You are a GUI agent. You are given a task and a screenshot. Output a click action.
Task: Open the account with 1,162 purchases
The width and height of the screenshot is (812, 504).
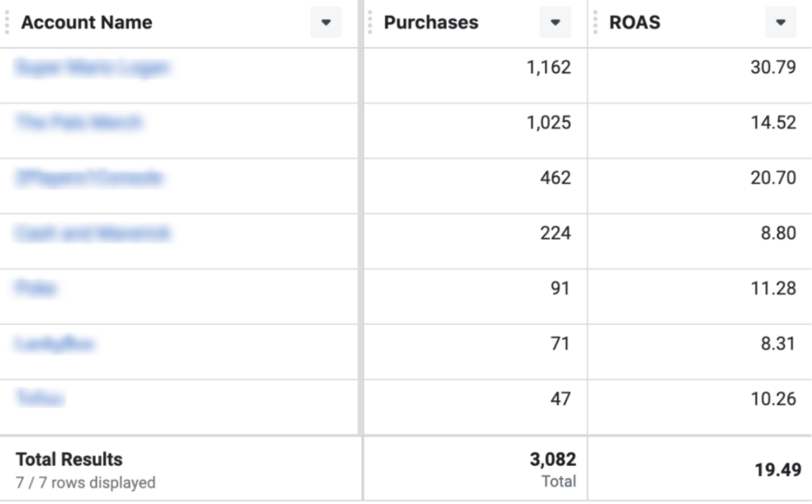click(x=91, y=67)
